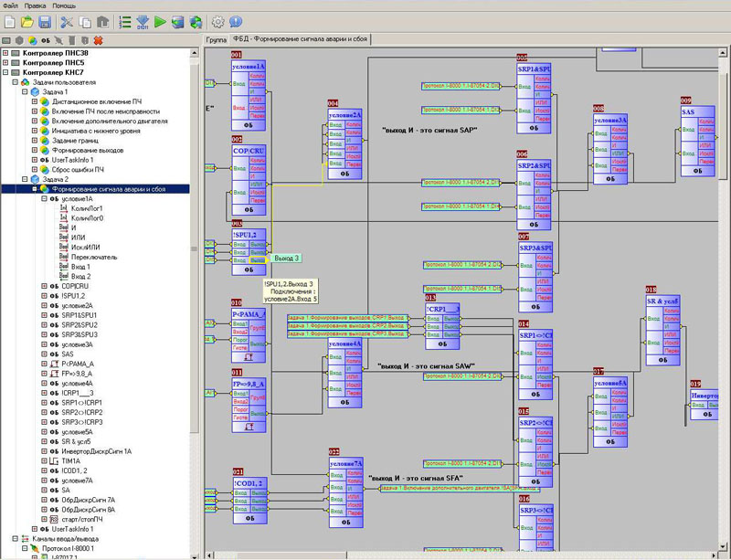
Task: Expand the Контроллер ПНС38 node
Action: [x=5, y=52]
